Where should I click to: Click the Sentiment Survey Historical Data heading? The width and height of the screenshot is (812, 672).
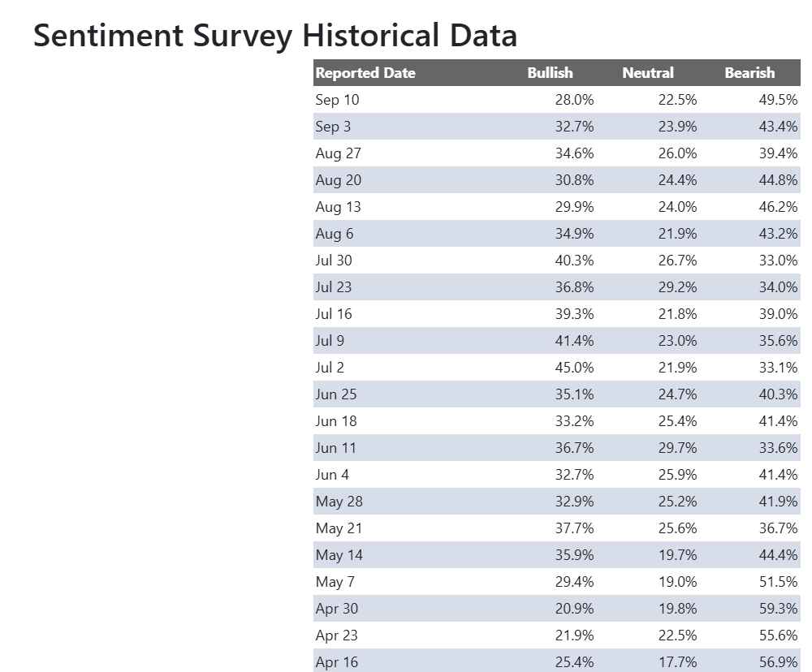click(274, 37)
